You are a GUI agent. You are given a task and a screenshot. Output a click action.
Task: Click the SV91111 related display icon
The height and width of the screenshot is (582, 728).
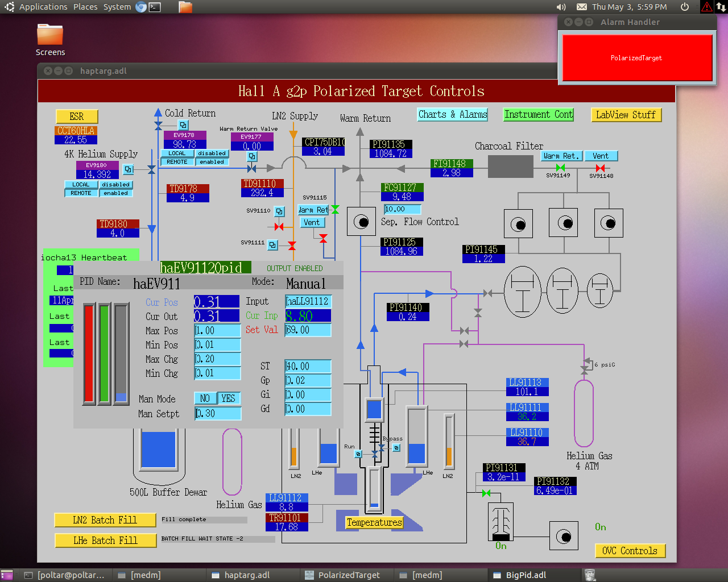[x=273, y=245]
